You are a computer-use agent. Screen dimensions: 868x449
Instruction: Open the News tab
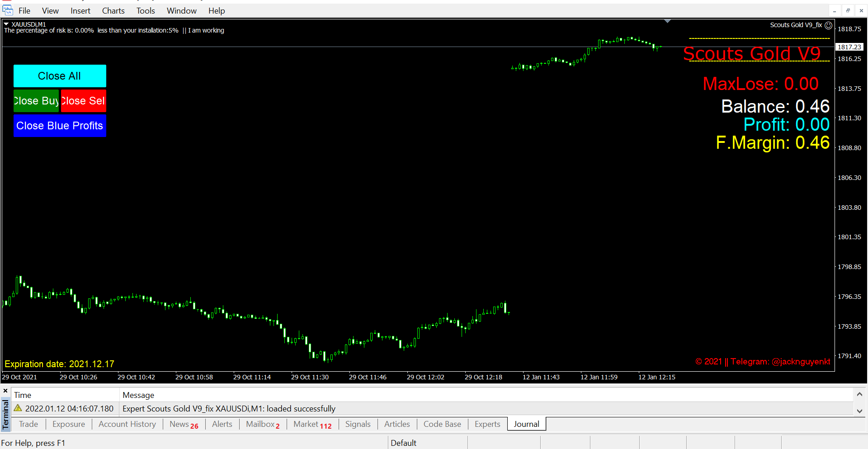pos(184,424)
